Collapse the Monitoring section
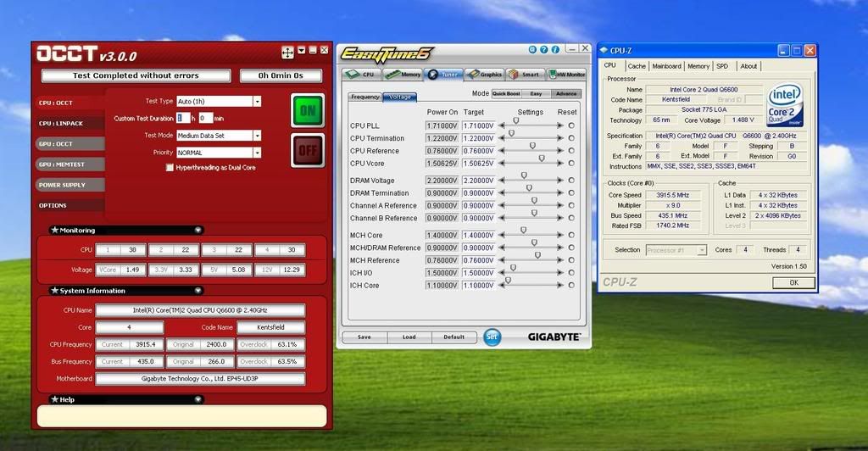The height and width of the screenshot is (451, 868). pyautogui.click(x=198, y=230)
